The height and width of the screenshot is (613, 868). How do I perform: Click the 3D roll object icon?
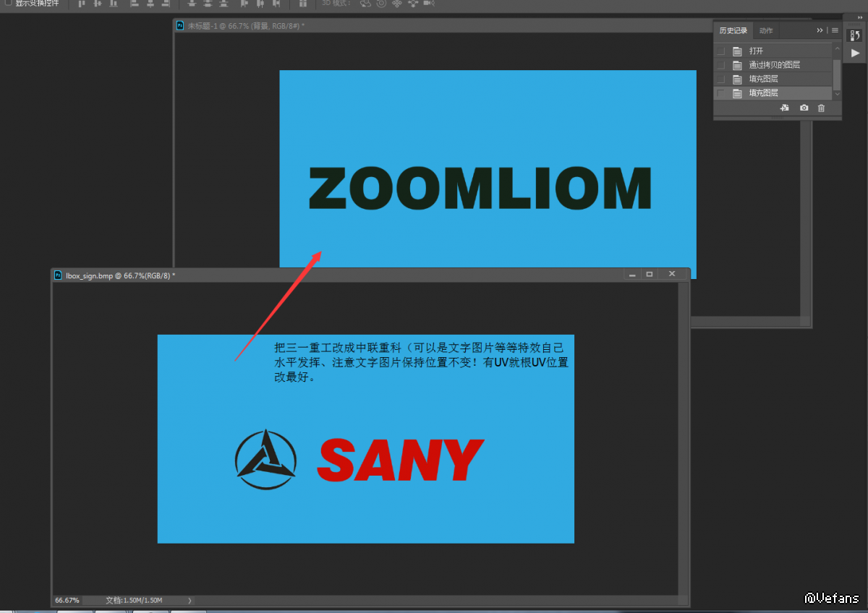(381, 4)
